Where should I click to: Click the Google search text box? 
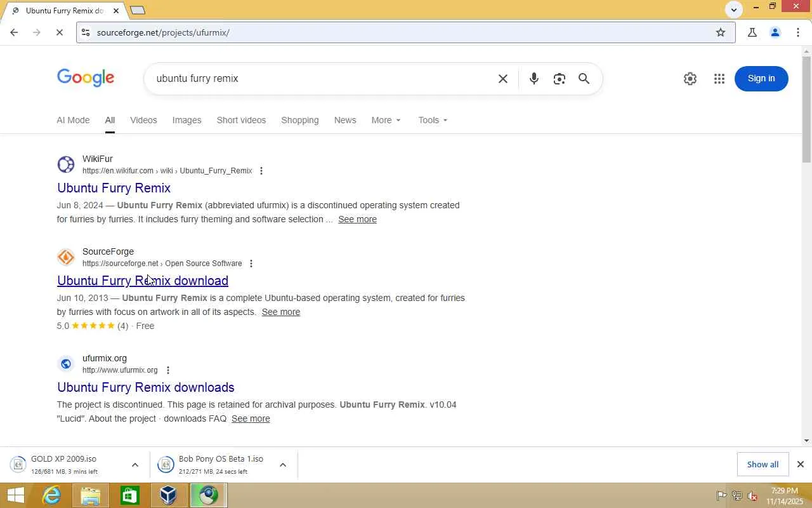pos(324,79)
